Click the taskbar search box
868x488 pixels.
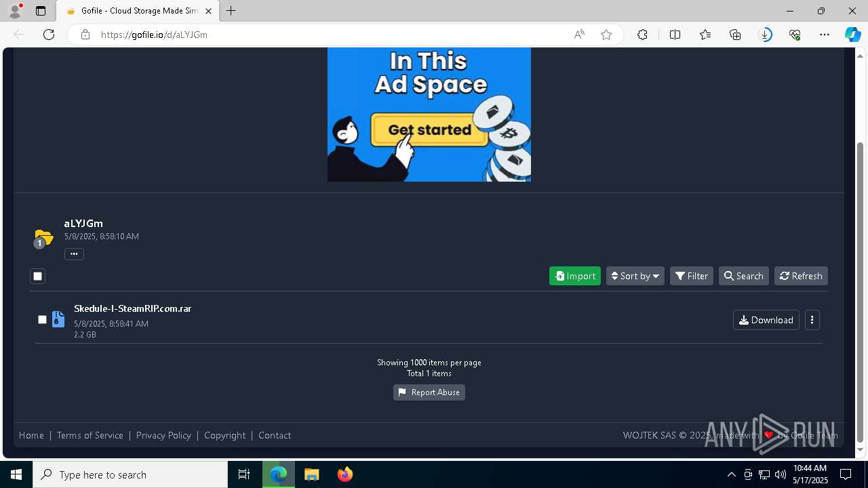coord(130,474)
